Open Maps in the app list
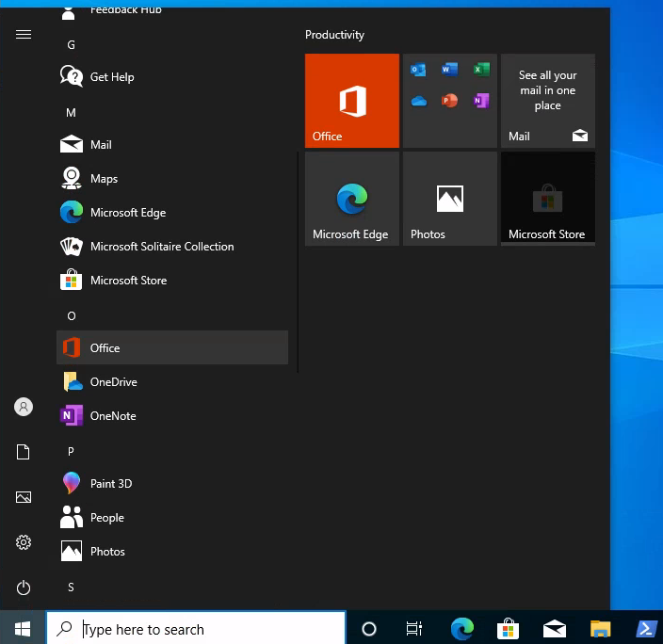Screen dimensions: 663x644 172,179
